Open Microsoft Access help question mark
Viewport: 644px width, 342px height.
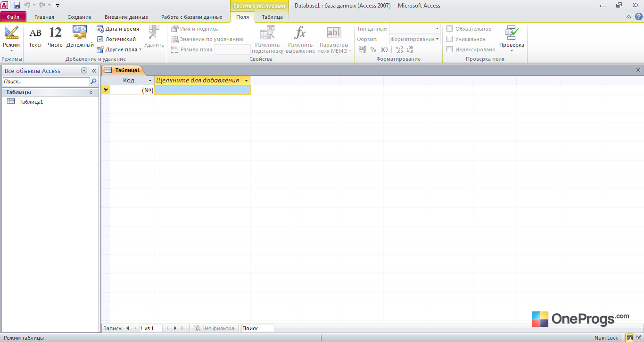tap(638, 17)
